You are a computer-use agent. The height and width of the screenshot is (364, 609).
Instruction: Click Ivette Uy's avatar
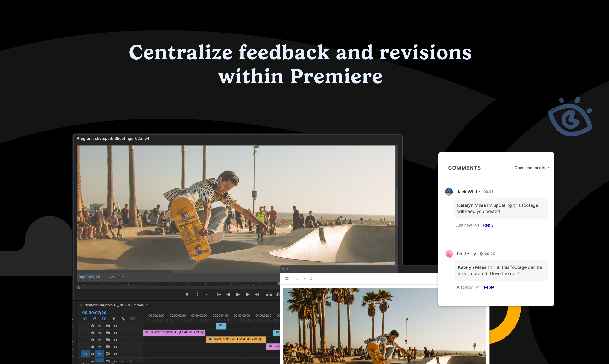click(449, 254)
